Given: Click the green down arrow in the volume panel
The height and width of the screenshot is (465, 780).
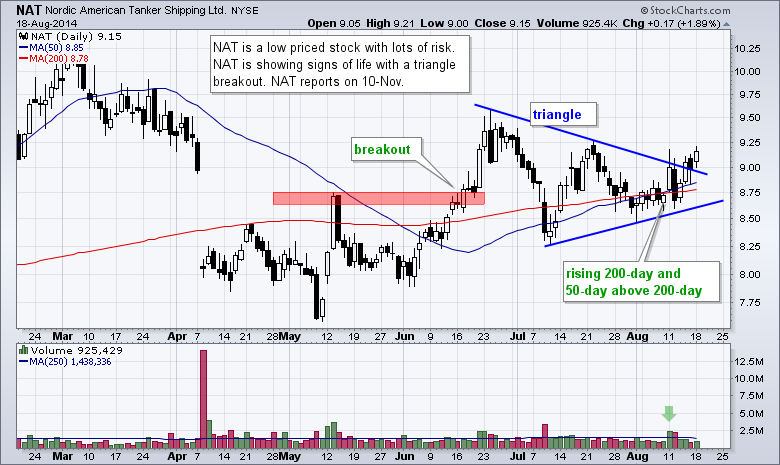Looking at the screenshot, I should click(669, 413).
